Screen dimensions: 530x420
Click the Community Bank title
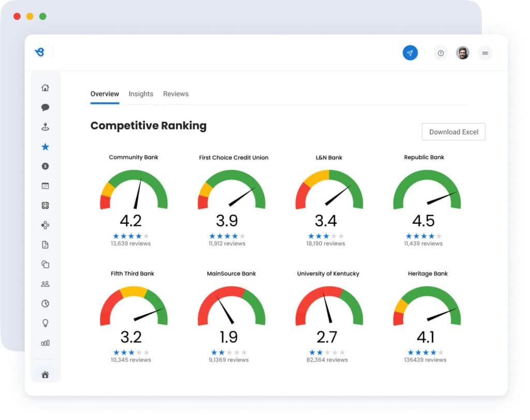tap(134, 157)
